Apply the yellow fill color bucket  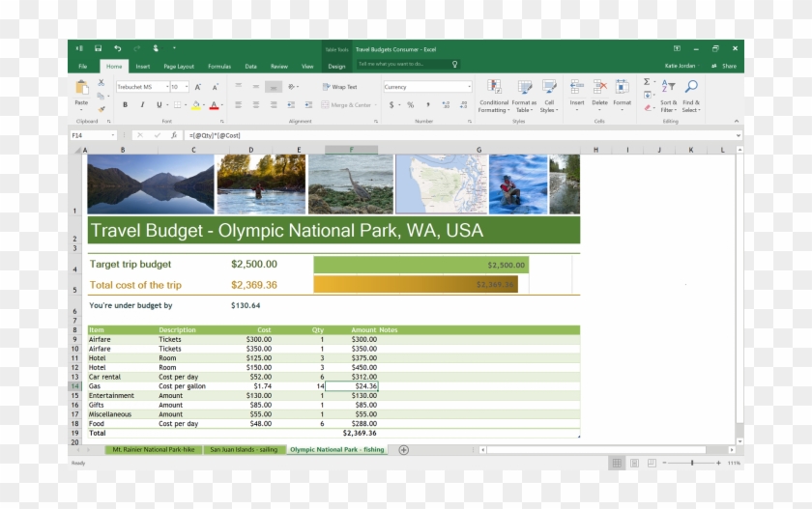point(195,105)
